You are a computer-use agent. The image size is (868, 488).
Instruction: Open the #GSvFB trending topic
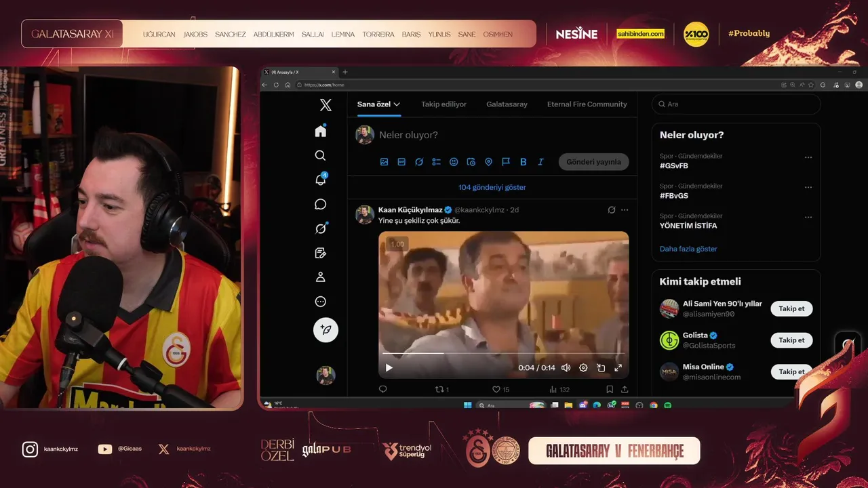674,165
